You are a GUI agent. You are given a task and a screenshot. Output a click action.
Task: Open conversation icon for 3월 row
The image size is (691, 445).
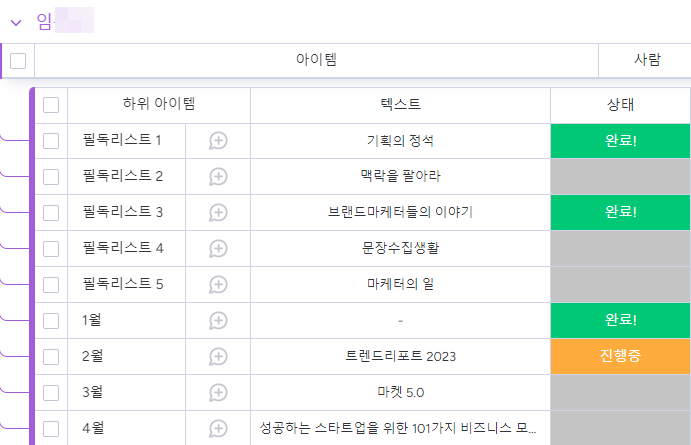(x=218, y=393)
